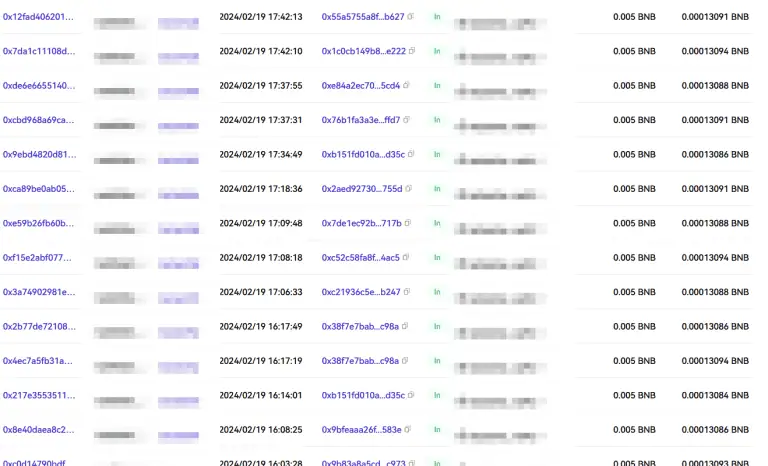Image resolution: width=768 pixels, height=466 pixels.
Task: Copy address 0x55a5755a8f...b627
Action: click(x=411, y=17)
